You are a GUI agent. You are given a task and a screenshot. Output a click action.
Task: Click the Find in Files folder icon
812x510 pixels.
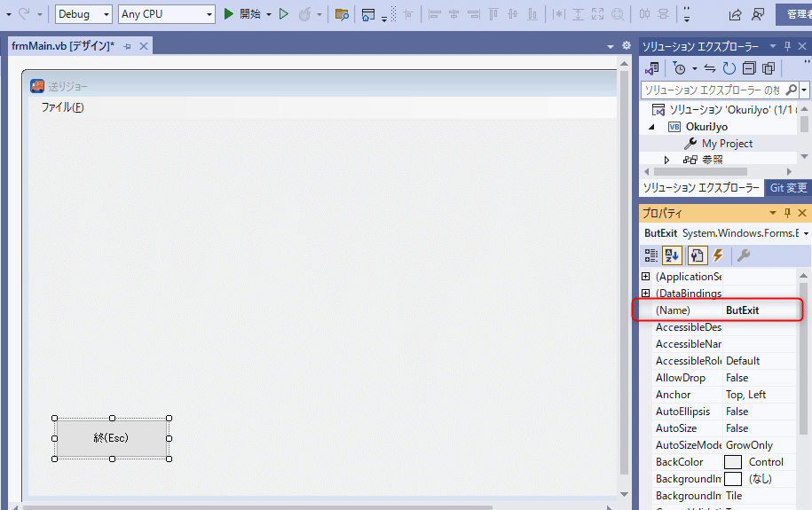coord(342,14)
